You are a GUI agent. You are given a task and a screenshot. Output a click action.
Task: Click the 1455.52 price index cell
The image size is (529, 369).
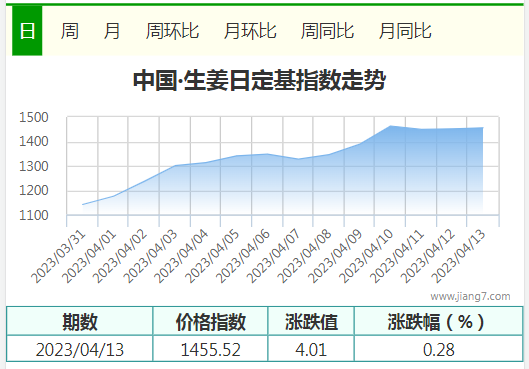[211, 349]
